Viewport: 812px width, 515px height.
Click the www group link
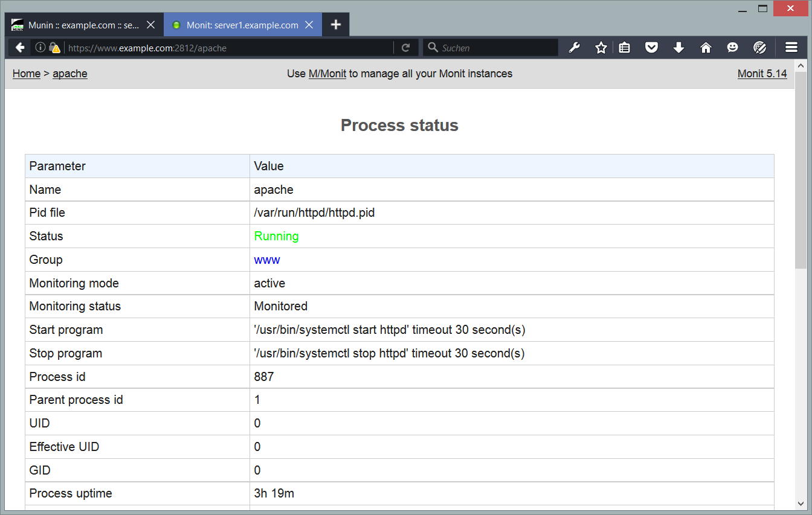click(267, 260)
